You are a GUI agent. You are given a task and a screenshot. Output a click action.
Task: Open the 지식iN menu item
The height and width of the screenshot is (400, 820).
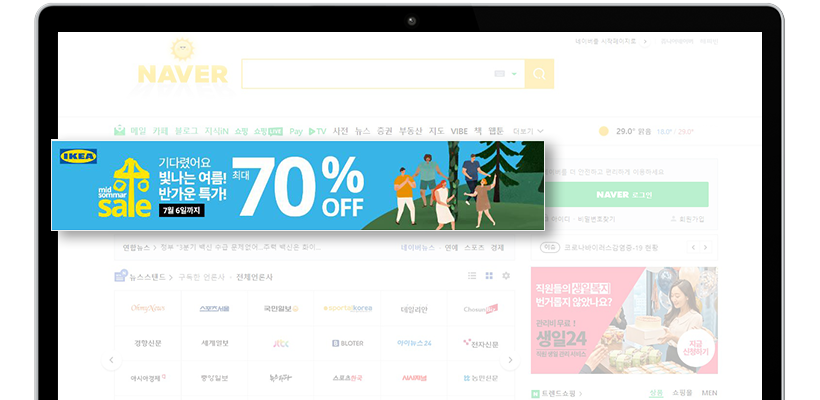click(217, 131)
